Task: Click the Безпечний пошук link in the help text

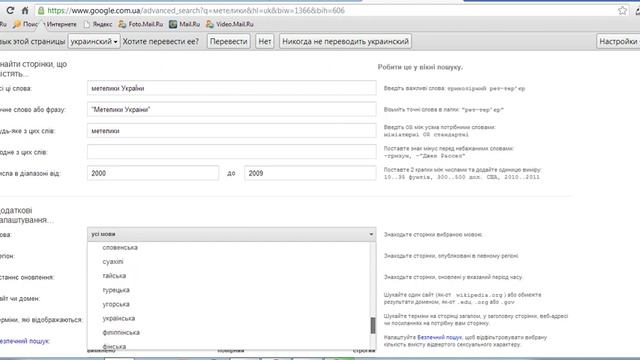Action: [439, 338]
